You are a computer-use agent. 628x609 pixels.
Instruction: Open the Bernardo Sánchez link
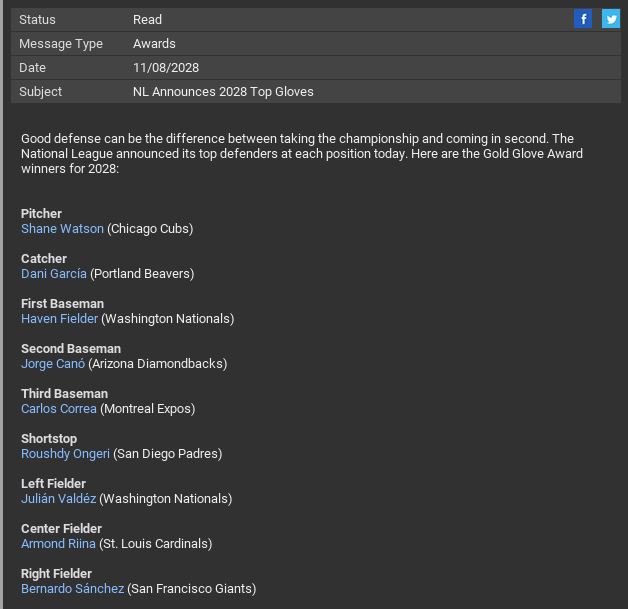coord(72,589)
